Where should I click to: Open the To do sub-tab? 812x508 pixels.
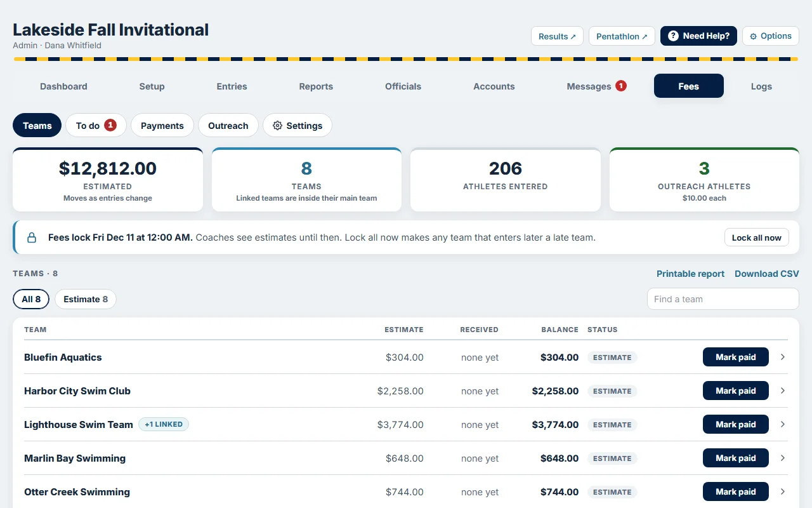coord(96,126)
